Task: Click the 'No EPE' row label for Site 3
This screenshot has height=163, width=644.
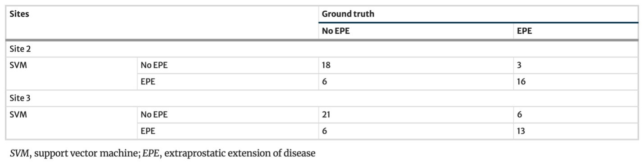Action: (x=227, y=115)
